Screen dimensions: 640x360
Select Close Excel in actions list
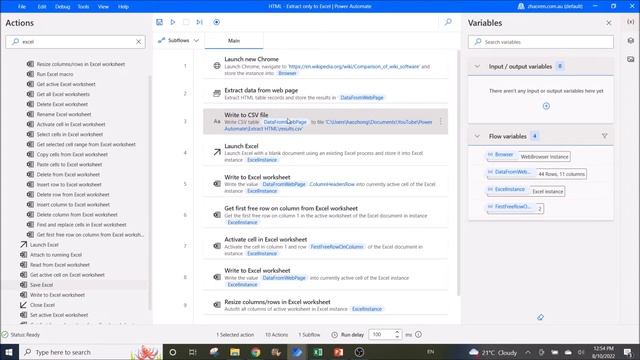(x=42, y=305)
